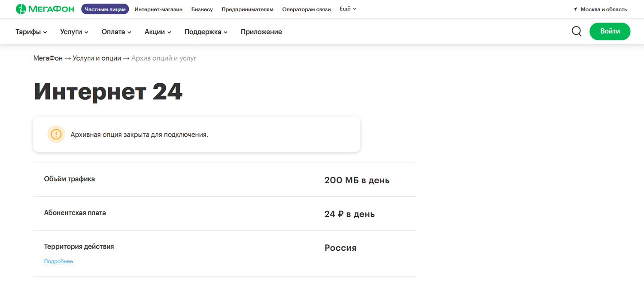Click the location arrow icon near Москва

point(575,9)
